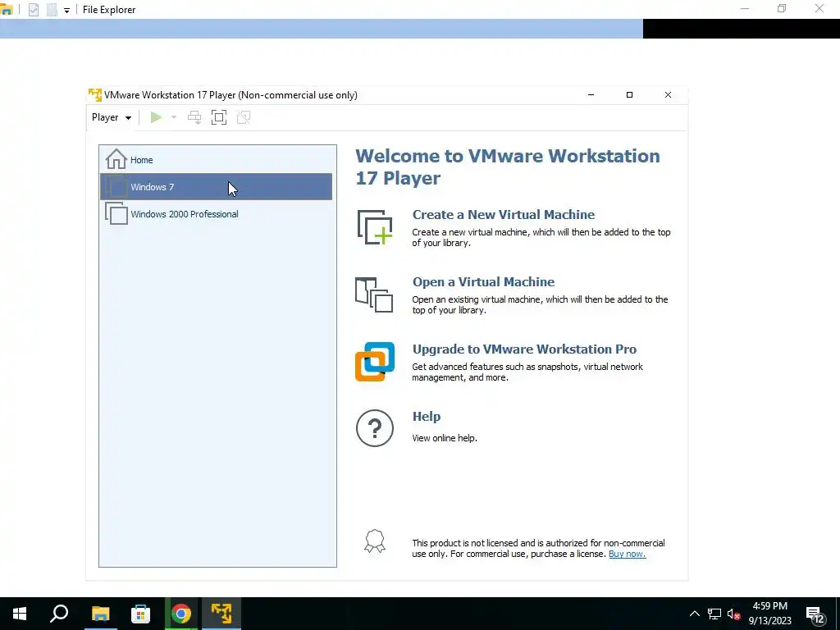This screenshot has width=840, height=630.
Task: Open the Windows Start menu
Action: click(x=20, y=614)
